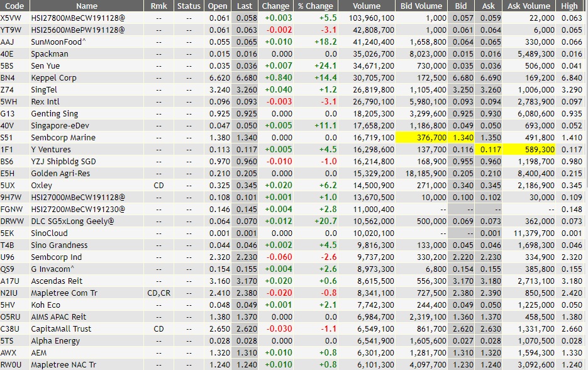Select HSI25600MBePW191128@ warrant name
The image size is (588, 370).
tap(78, 30)
